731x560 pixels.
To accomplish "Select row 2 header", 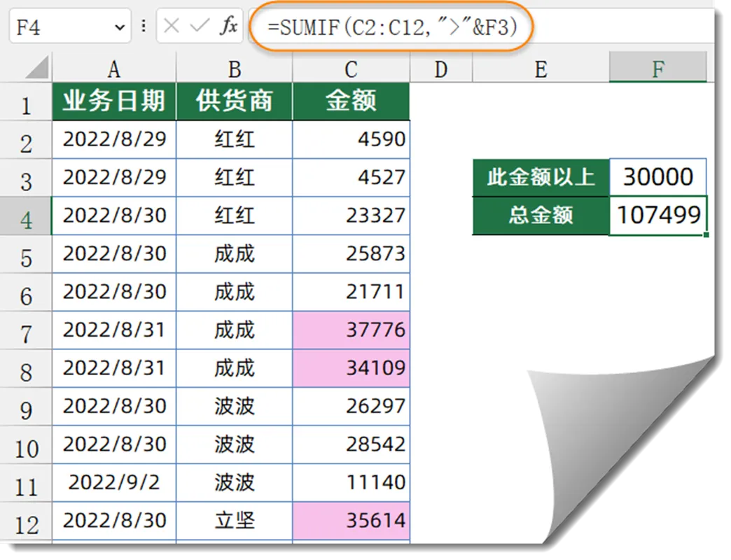I will [x=26, y=140].
